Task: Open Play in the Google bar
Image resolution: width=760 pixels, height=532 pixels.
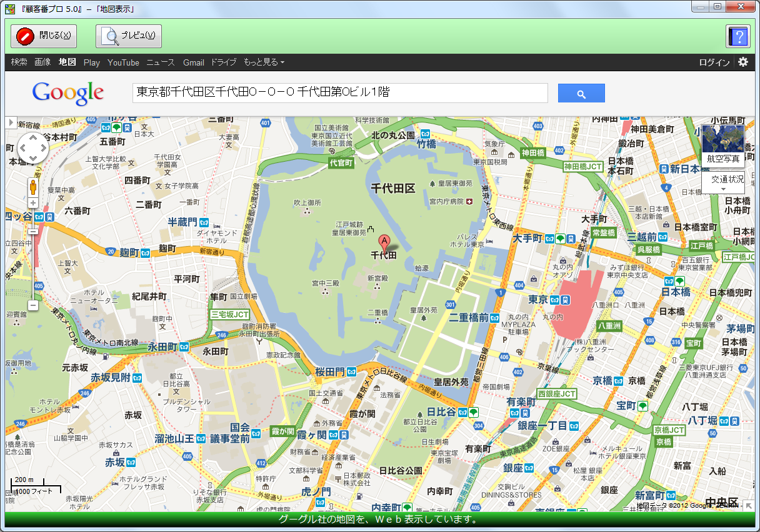Action: point(92,62)
